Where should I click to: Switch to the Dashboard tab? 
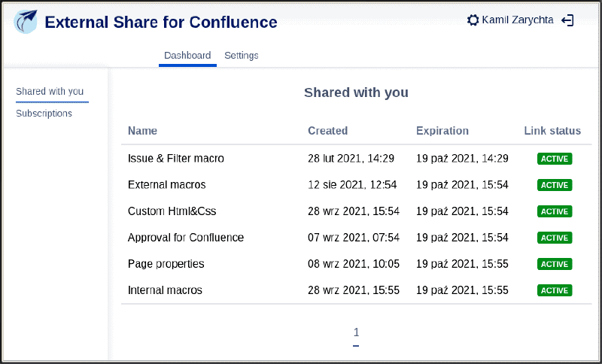(187, 55)
